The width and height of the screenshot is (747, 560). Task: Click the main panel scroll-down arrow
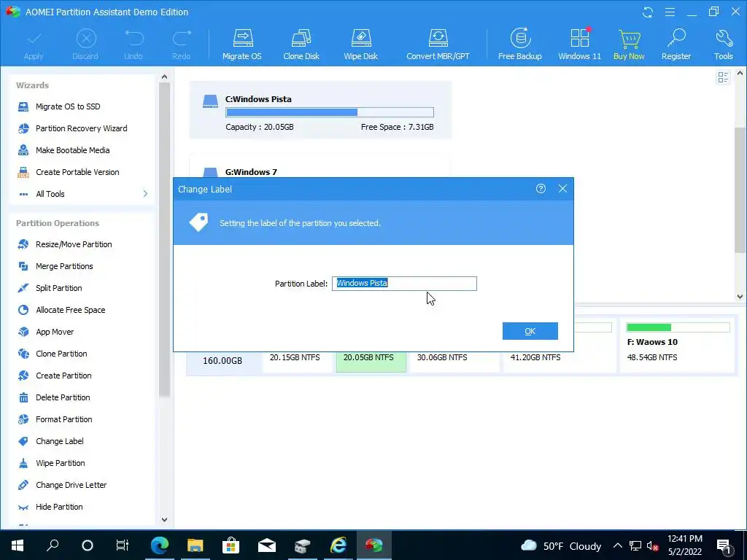(x=740, y=296)
